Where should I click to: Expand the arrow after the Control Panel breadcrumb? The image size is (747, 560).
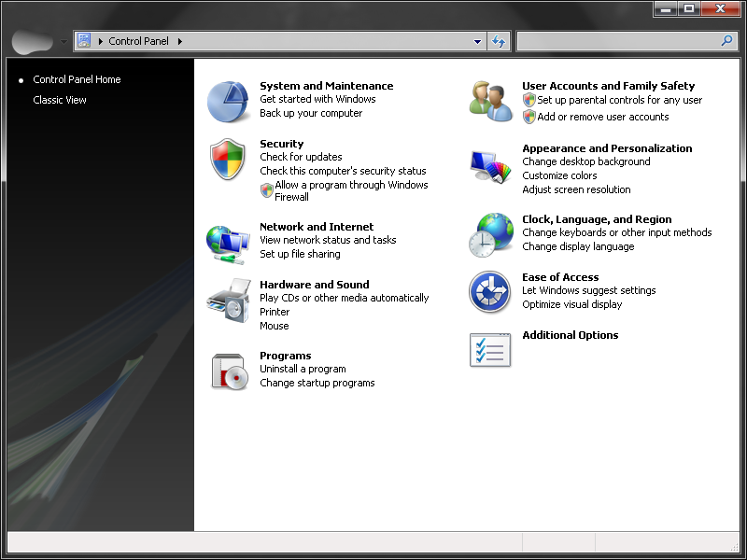pyautogui.click(x=179, y=42)
